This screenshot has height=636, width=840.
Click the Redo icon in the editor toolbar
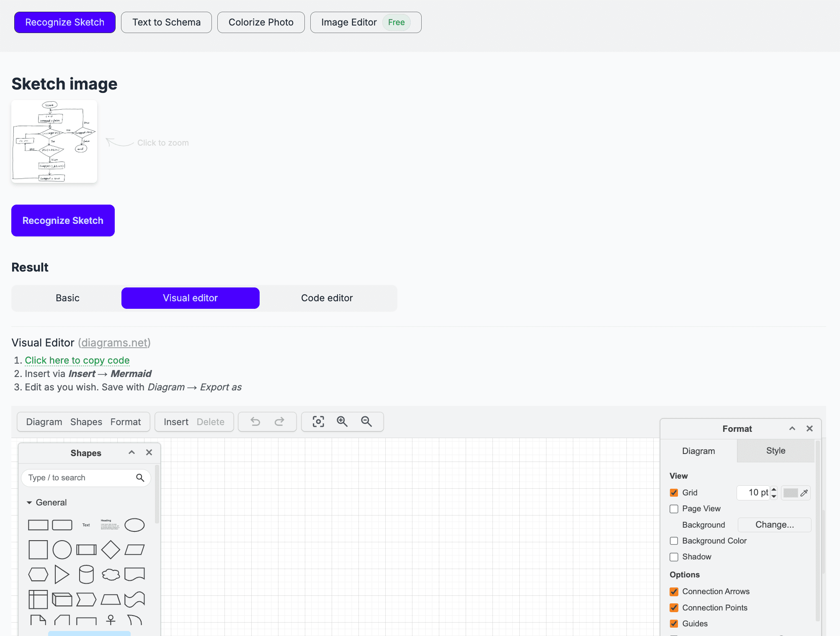point(279,422)
